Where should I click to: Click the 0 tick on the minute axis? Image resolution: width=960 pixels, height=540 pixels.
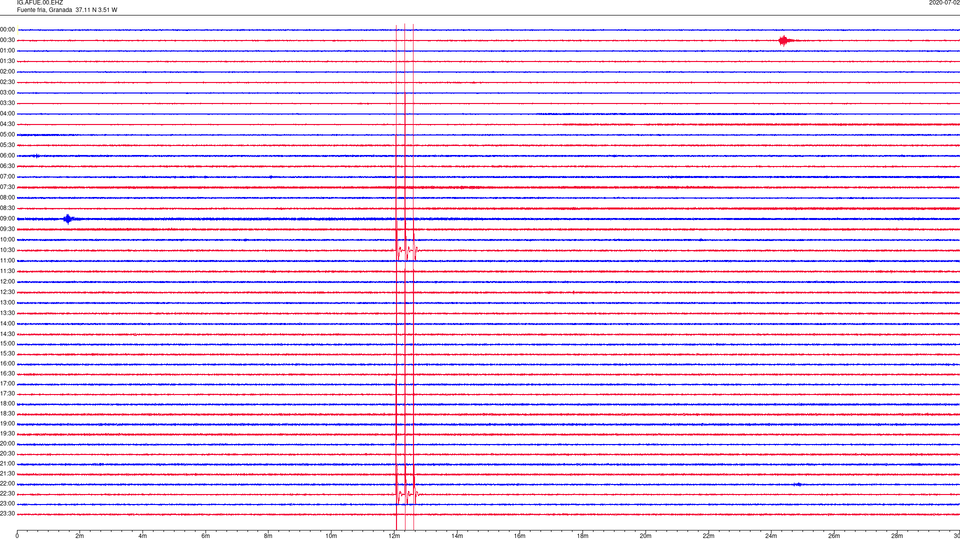pos(17,536)
